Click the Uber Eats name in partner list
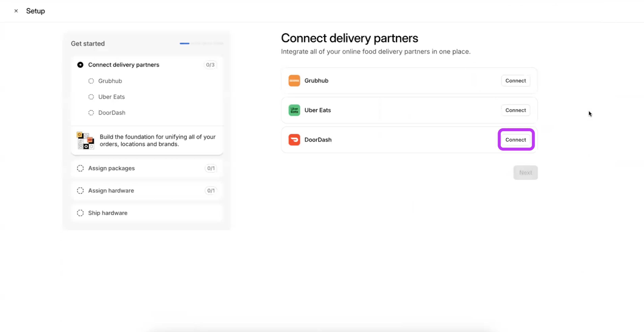This screenshot has width=644, height=332. (x=317, y=110)
